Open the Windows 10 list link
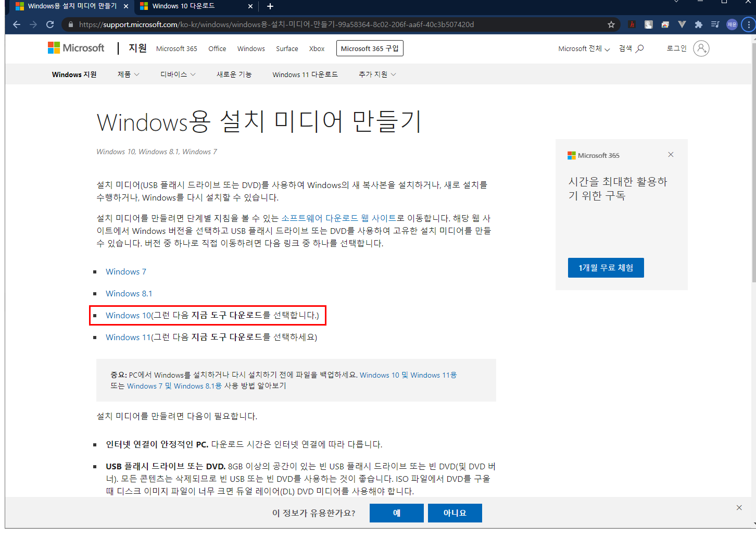The height and width of the screenshot is (536, 756). (128, 315)
